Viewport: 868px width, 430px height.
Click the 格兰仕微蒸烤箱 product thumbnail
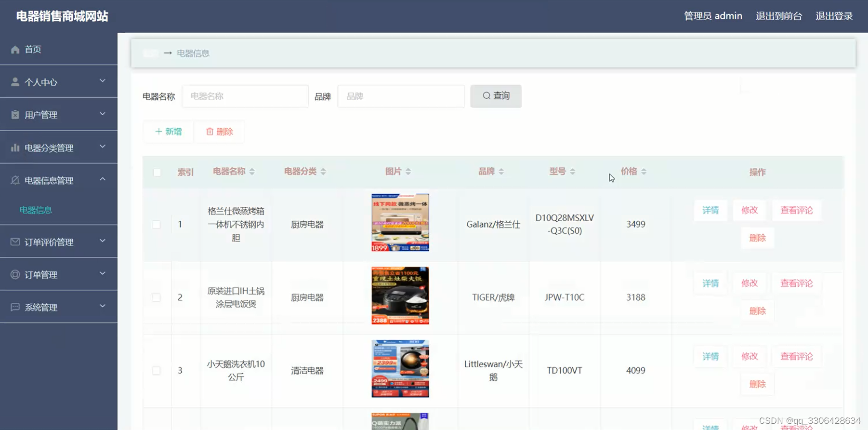click(x=400, y=223)
